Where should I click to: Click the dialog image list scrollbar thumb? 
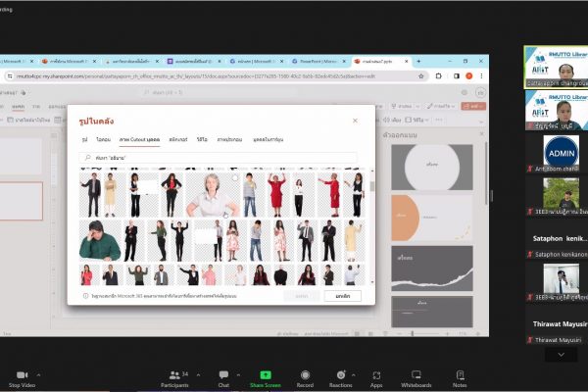point(372,186)
